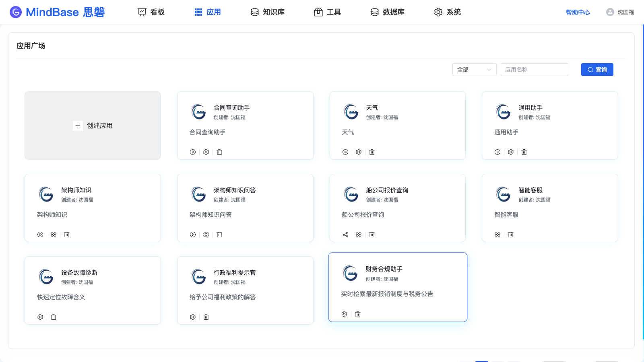Click the 架构师知识问答 card title
This screenshot has height=362, width=644.
(x=235, y=190)
